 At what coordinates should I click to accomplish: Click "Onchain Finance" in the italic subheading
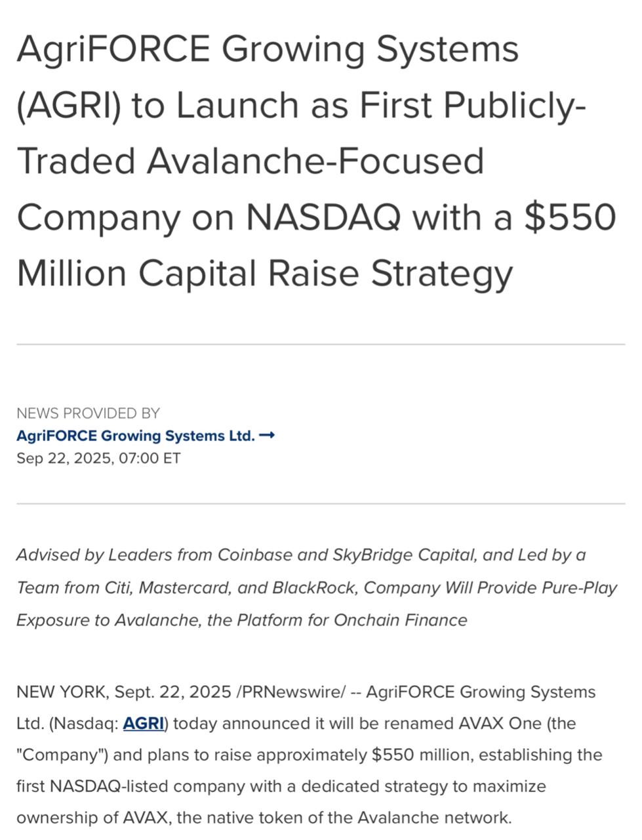(401, 620)
